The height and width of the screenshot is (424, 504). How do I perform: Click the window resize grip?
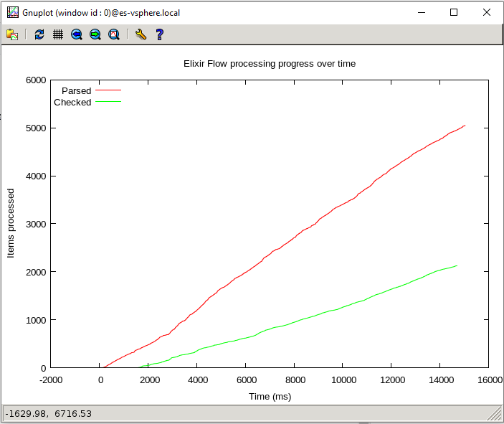(495, 414)
